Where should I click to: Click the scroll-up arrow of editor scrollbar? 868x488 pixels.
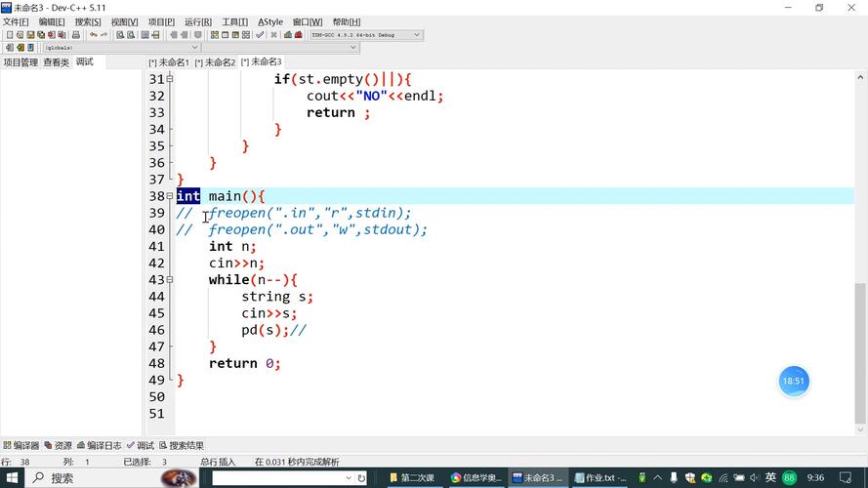click(x=859, y=77)
